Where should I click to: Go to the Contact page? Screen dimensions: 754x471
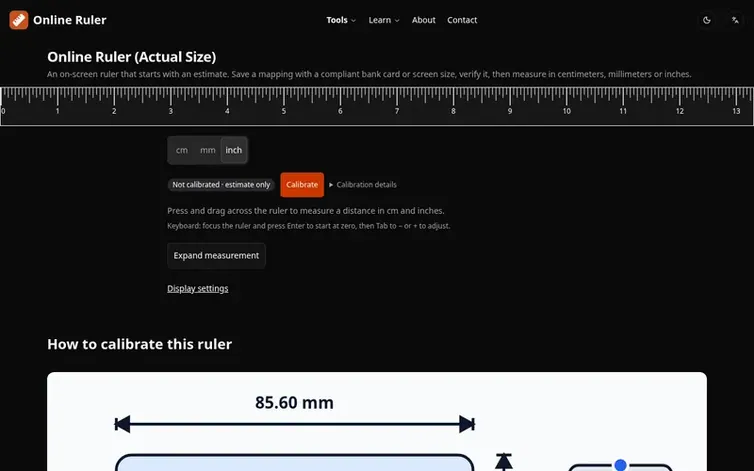point(462,20)
